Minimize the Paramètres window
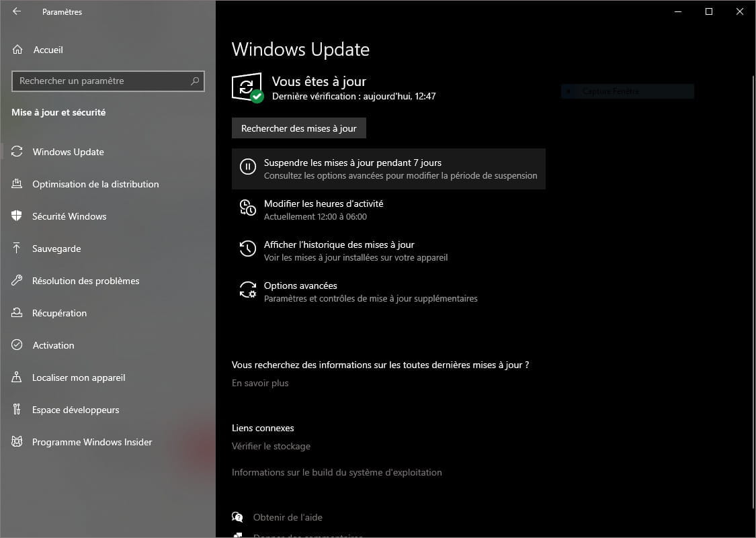756x538 pixels. coord(678,11)
